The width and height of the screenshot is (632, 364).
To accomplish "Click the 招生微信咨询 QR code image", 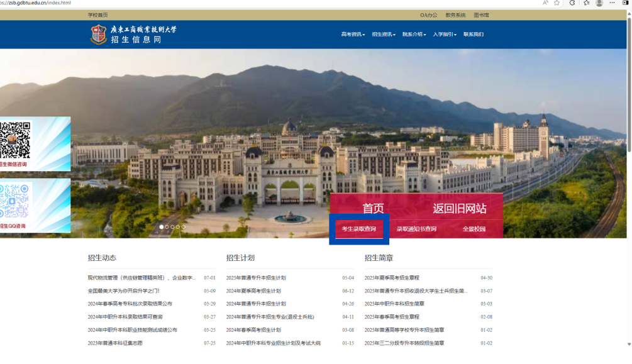I will 15,140.
